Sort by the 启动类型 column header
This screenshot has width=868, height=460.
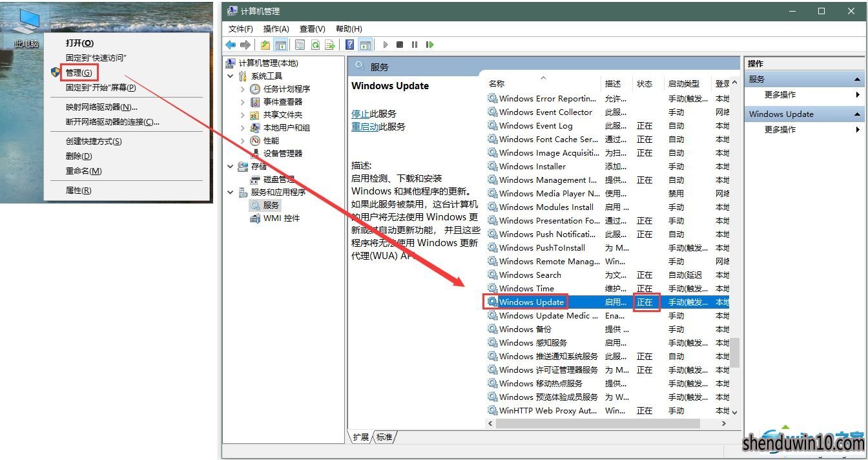click(684, 83)
